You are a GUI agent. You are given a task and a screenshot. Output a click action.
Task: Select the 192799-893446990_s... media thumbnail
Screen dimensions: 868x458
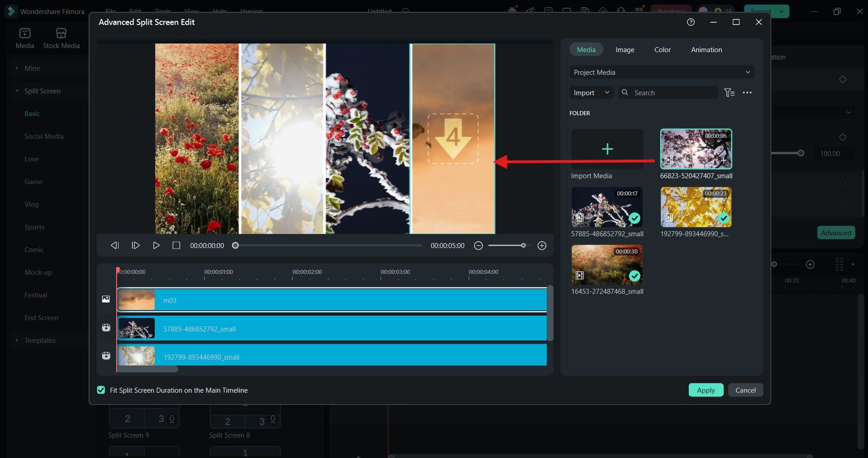click(x=696, y=207)
